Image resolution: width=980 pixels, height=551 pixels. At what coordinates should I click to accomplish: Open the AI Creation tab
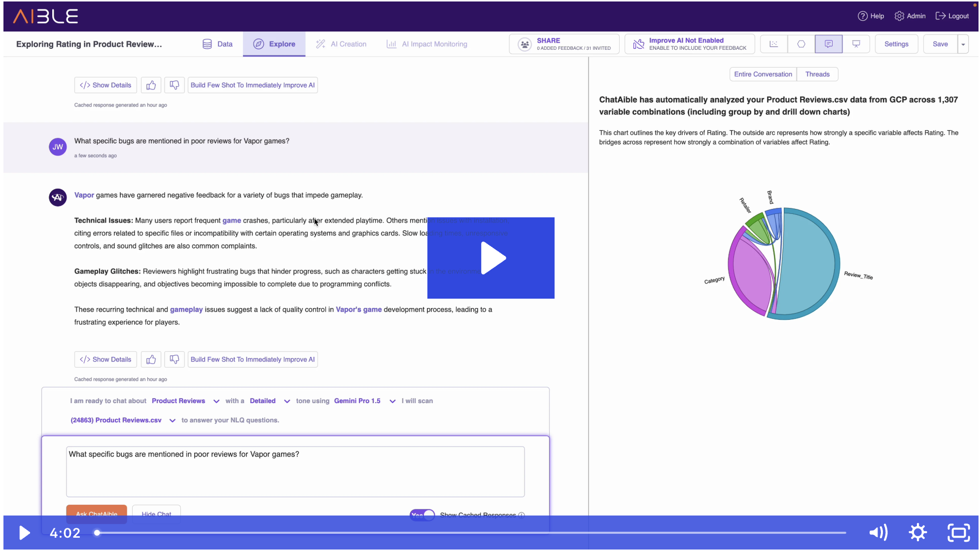(x=341, y=44)
